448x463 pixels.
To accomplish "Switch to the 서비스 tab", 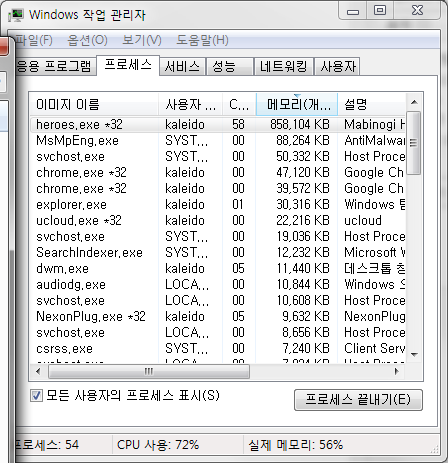I will pyautogui.click(x=182, y=67).
